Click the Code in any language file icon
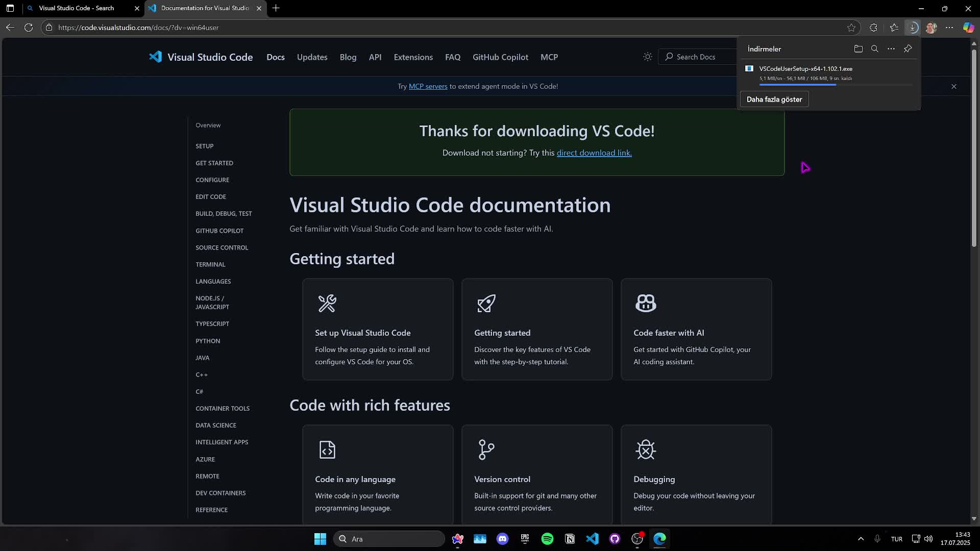Screen dimensions: 980x551 point(327,449)
